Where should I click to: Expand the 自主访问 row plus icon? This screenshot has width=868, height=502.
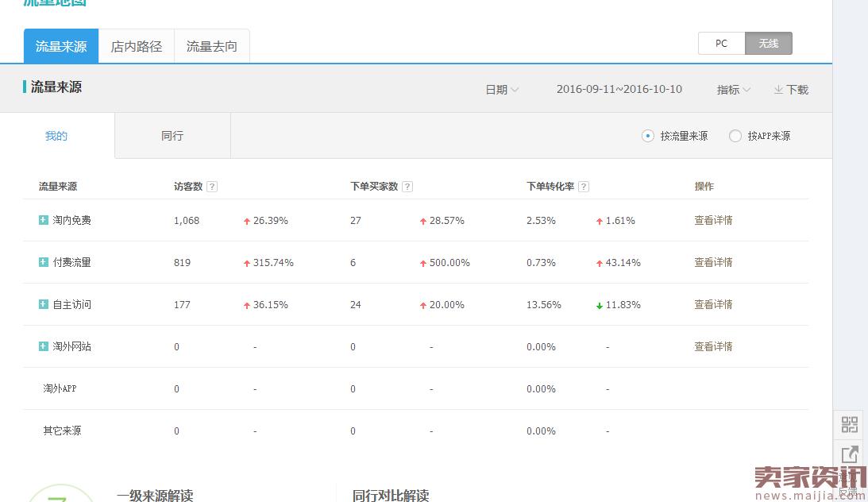coord(43,304)
